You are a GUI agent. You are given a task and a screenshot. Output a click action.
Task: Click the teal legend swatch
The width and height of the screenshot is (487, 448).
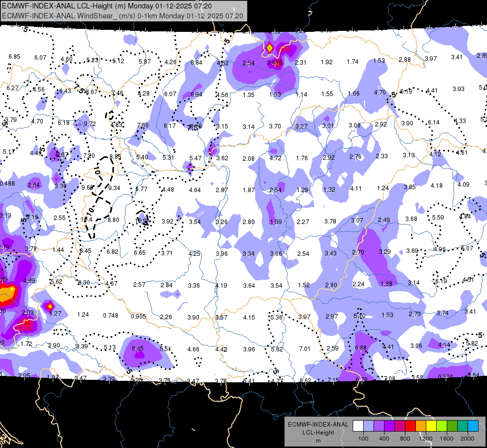pos(463,426)
